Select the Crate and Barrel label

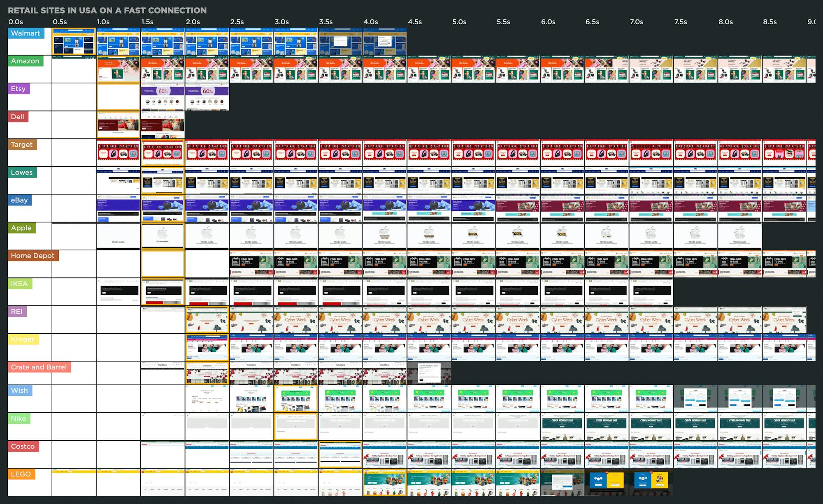point(39,367)
